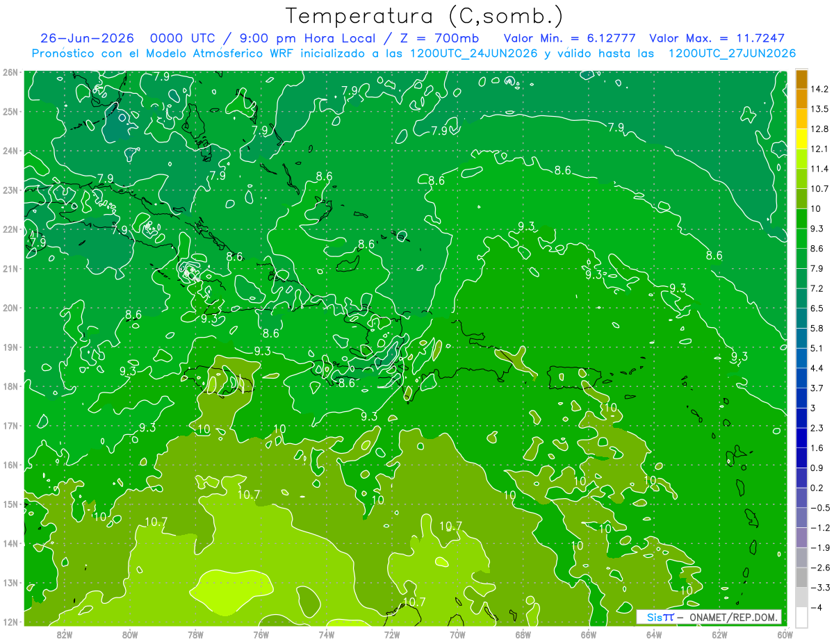Click the 78W longitude axis label
This screenshot has height=644, width=834.
pyautogui.click(x=195, y=634)
